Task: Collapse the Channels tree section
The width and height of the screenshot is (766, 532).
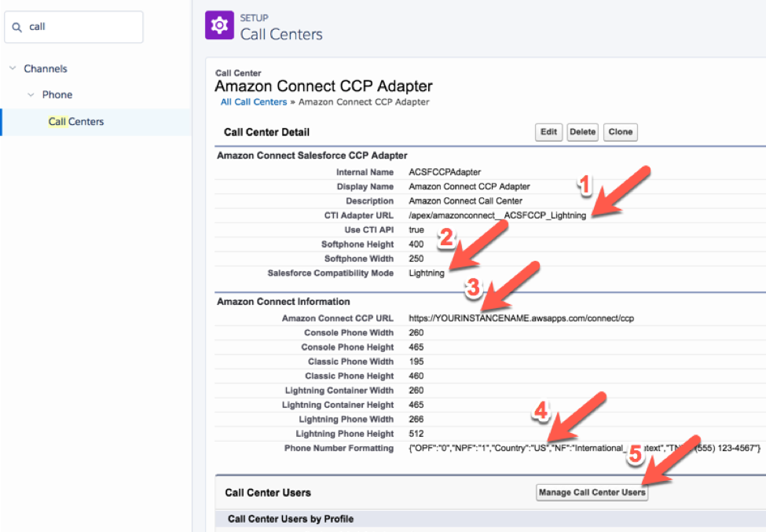Action: coord(13,68)
